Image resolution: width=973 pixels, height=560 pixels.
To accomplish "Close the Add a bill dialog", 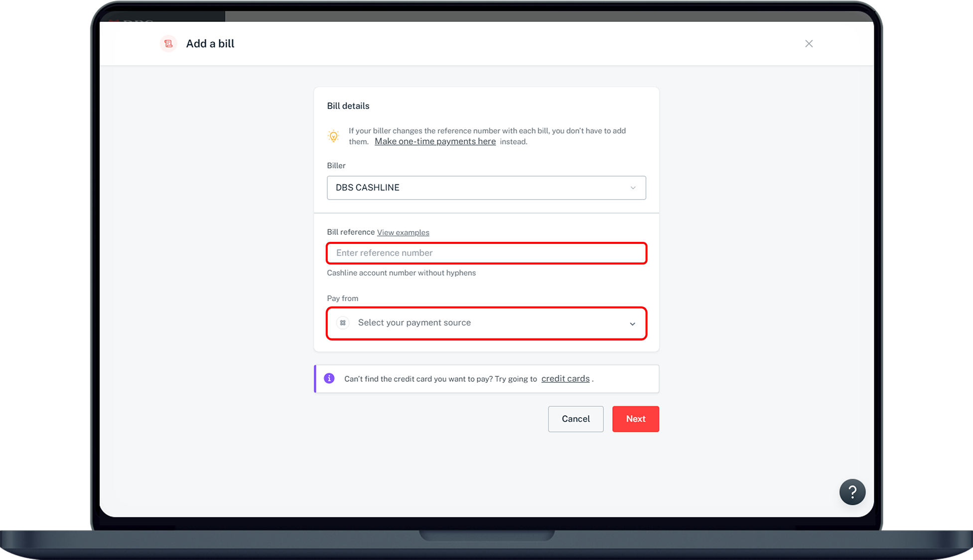I will click(809, 44).
